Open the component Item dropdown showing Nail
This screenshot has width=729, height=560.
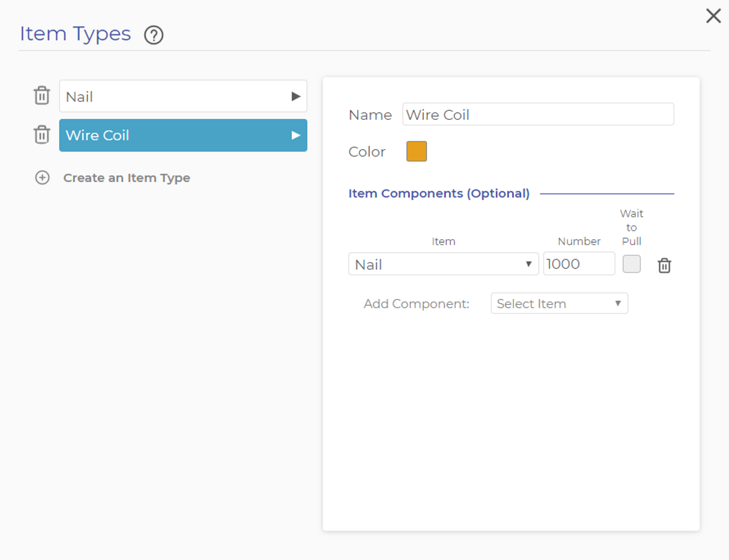tap(443, 264)
